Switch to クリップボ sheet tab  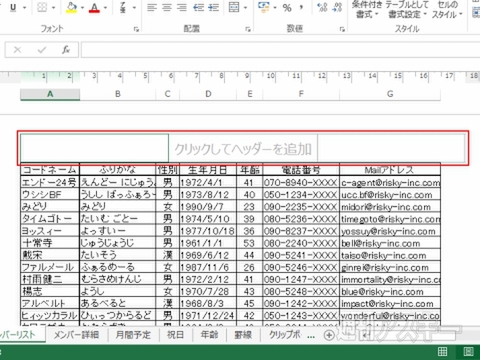coord(285,334)
